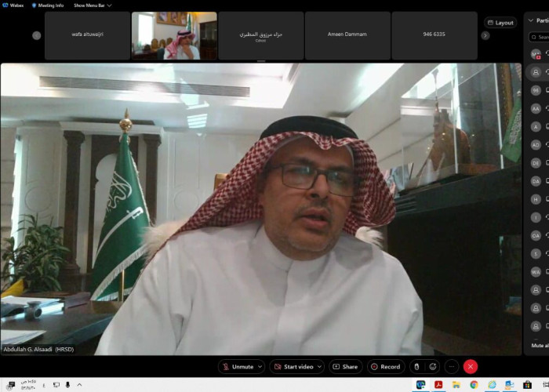Click the red leave meeting button
The height and width of the screenshot is (392, 549).
(x=471, y=366)
